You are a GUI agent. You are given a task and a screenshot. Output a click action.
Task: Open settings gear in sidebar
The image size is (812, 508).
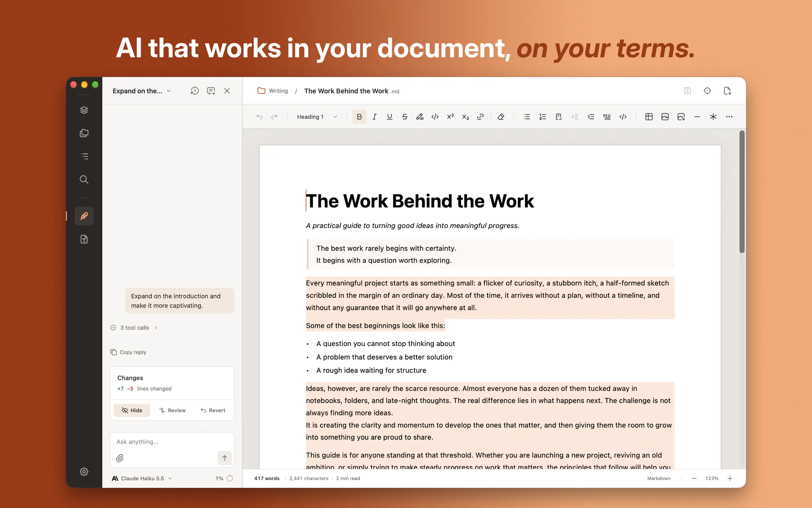(84, 472)
